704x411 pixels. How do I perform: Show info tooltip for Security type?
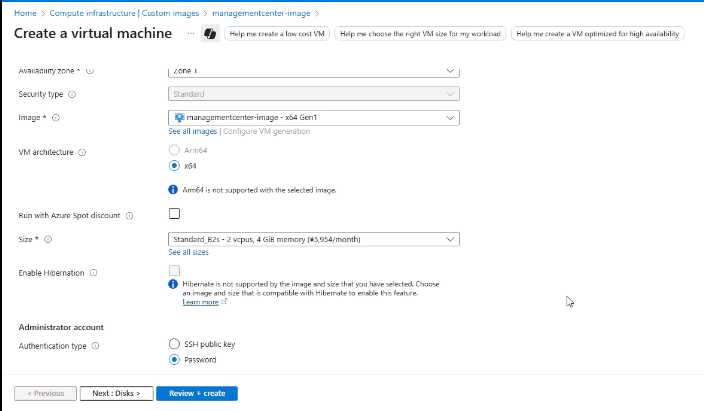72,94
